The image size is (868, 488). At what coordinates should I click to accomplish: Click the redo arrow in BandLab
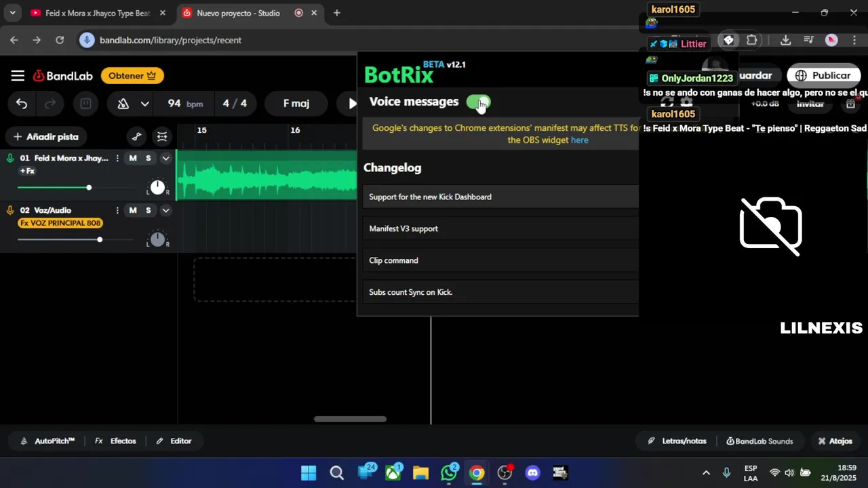click(50, 104)
